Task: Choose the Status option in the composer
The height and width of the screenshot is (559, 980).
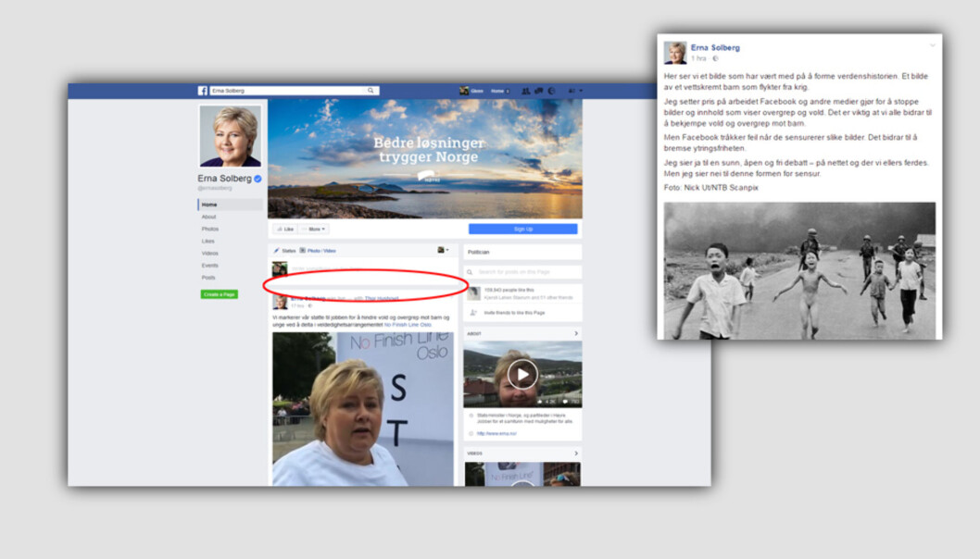Action: (288, 251)
